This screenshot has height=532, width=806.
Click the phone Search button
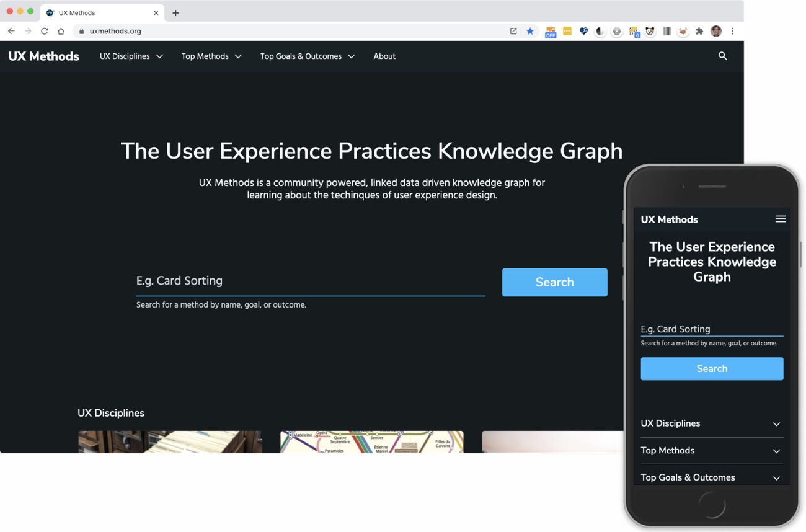click(x=712, y=368)
